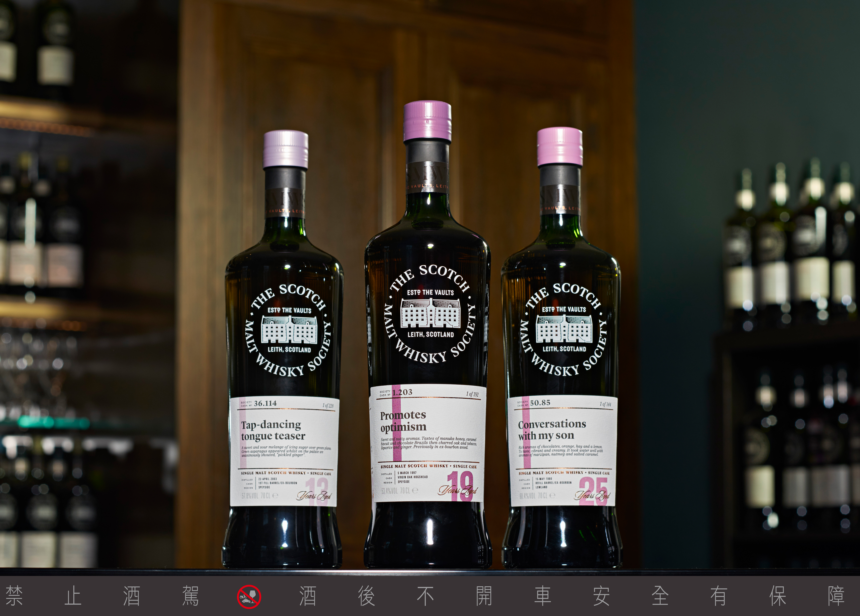
Task: Click tasting notes starting "A sweet and sour melange"
Action: coord(286,452)
